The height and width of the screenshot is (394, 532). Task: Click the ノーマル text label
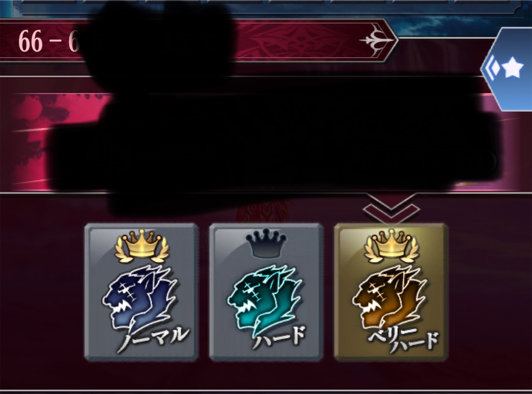153,339
